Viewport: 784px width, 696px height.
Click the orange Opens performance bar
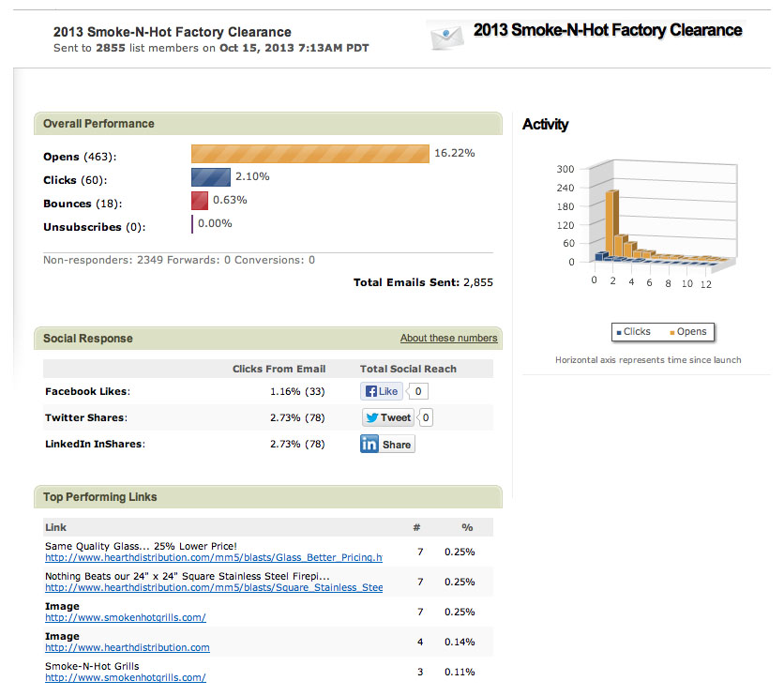click(309, 154)
